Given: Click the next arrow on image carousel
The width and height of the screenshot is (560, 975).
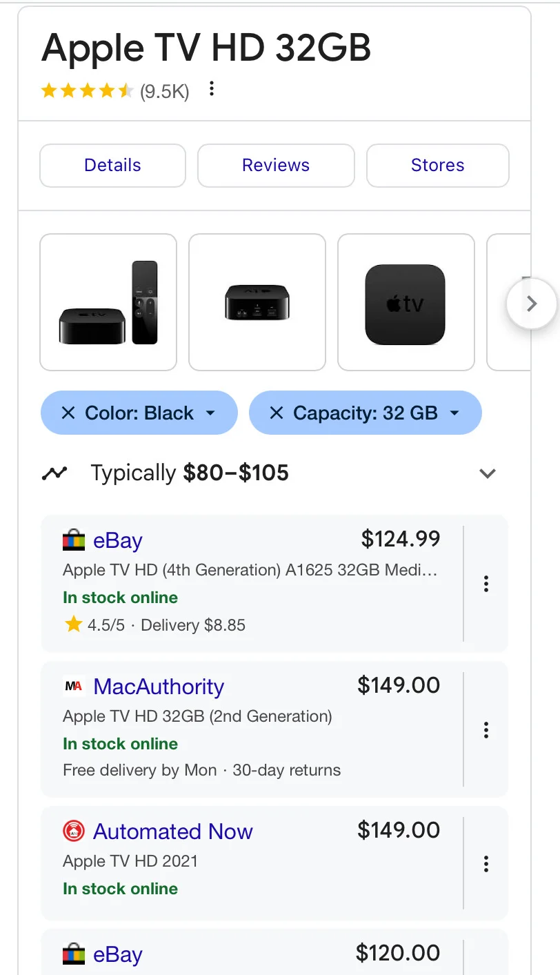Looking at the screenshot, I should pyautogui.click(x=530, y=304).
